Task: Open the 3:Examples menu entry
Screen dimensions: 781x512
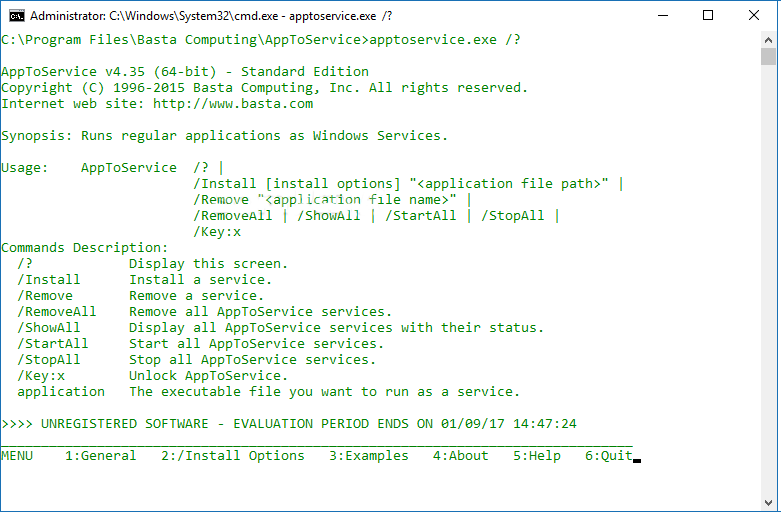Action: click(368, 456)
